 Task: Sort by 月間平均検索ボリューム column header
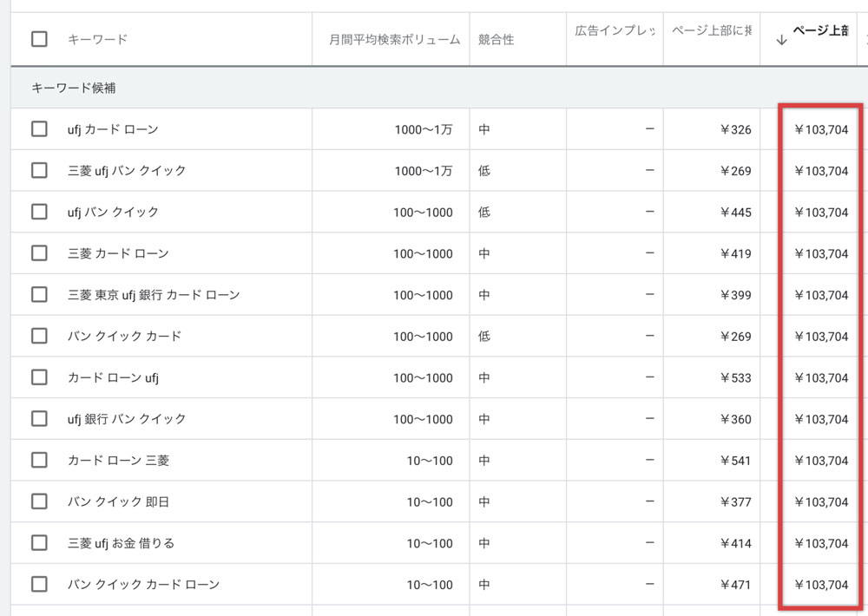click(395, 39)
